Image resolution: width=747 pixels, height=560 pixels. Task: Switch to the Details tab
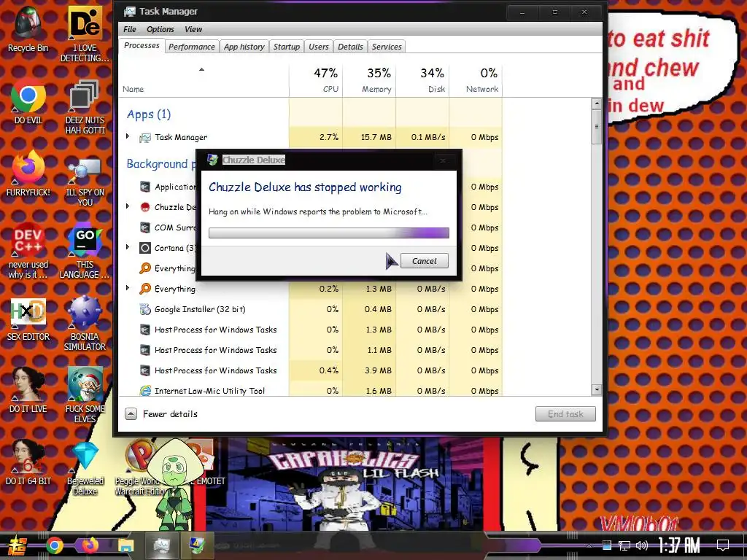pyautogui.click(x=350, y=47)
